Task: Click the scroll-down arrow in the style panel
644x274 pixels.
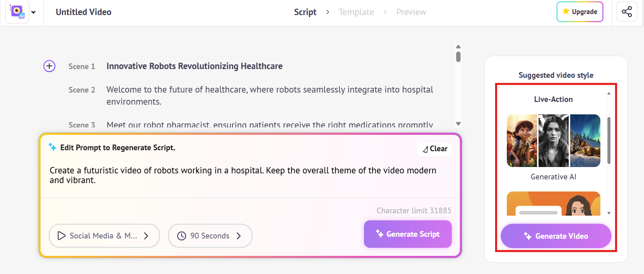Action: 609,213
